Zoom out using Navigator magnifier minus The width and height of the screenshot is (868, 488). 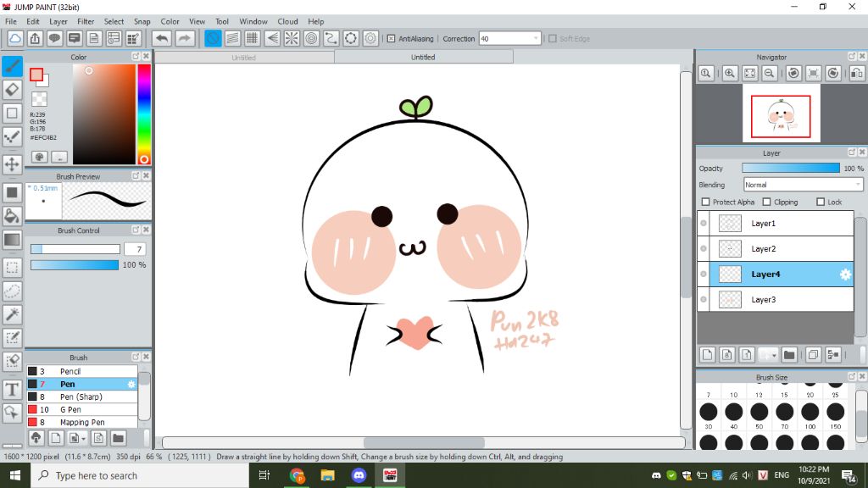click(769, 73)
